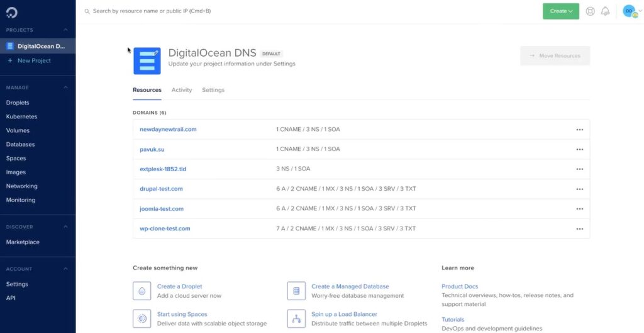
Task: Open more options for wp-clone-test.com
Action: [x=579, y=229]
